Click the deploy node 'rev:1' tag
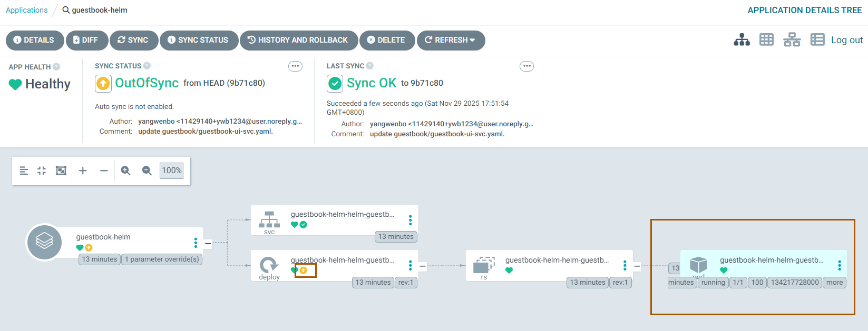The height and width of the screenshot is (331, 868). pos(406,283)
